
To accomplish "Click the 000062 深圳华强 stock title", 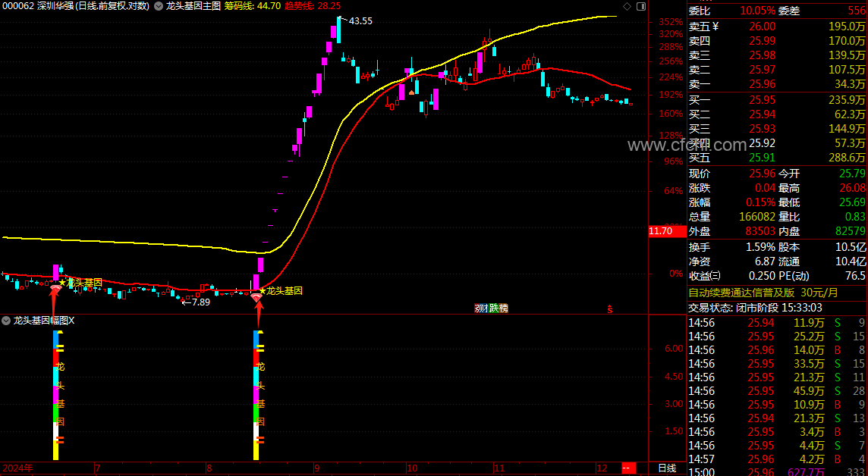I will tap(38, 6).
